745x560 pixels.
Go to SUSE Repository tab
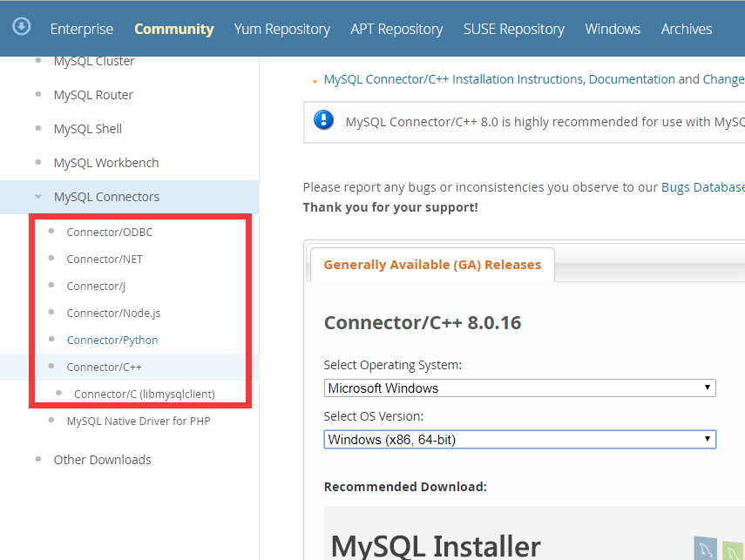pyautogui.click(x=514, y=29)
